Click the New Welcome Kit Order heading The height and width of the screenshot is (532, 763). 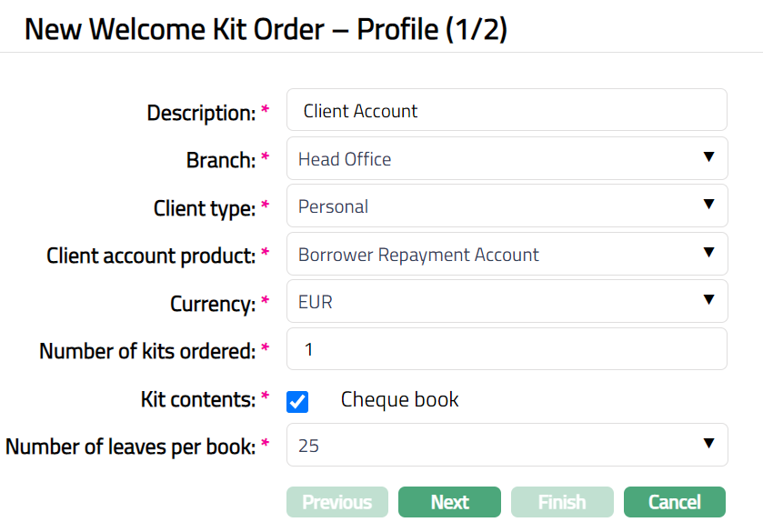(x=266, y=29)
